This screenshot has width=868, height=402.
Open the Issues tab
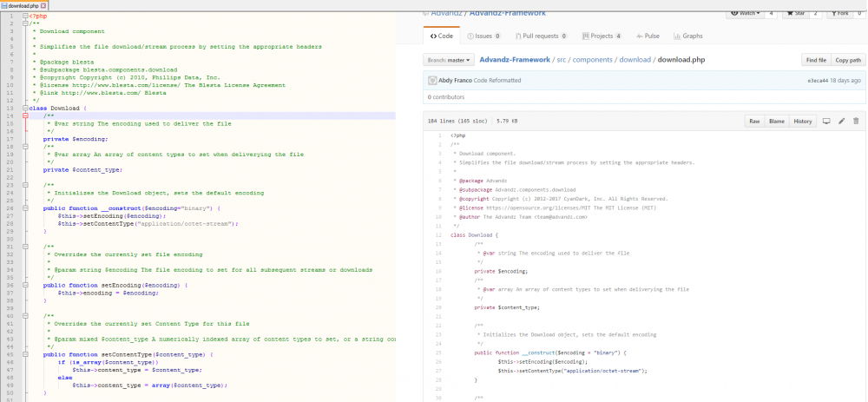click(484, 36)
